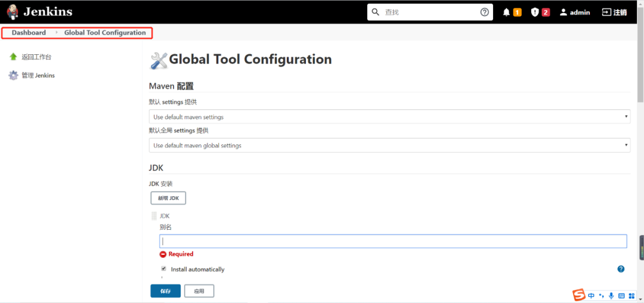Click the green up arrow icon
This screenshot has width=644, height=303.
[x=13, y=57]
